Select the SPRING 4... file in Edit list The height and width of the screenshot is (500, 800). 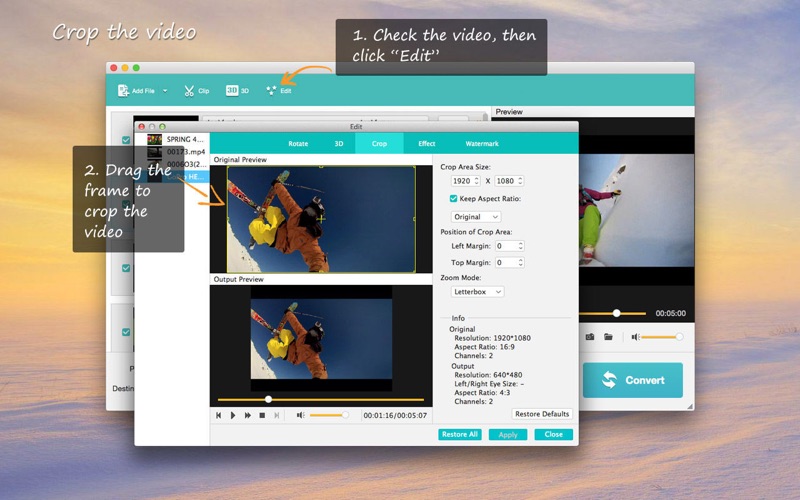click(x=172, y=139)
